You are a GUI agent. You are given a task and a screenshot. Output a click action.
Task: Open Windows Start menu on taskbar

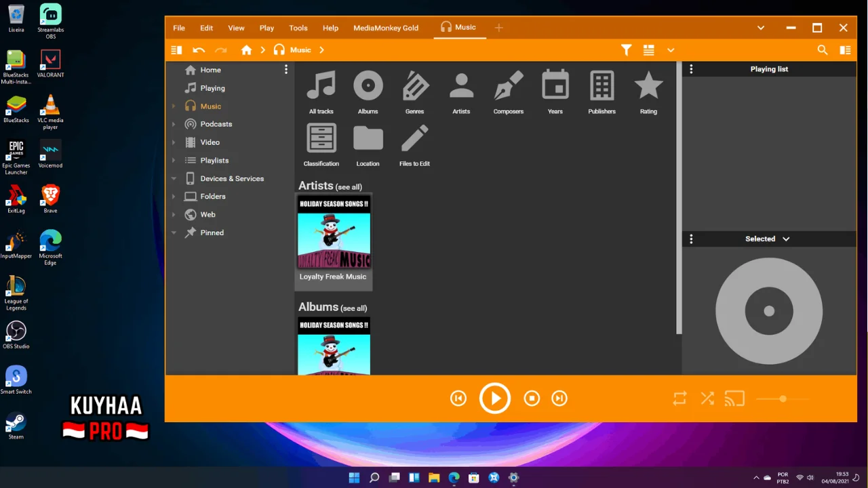click(354, 477)
